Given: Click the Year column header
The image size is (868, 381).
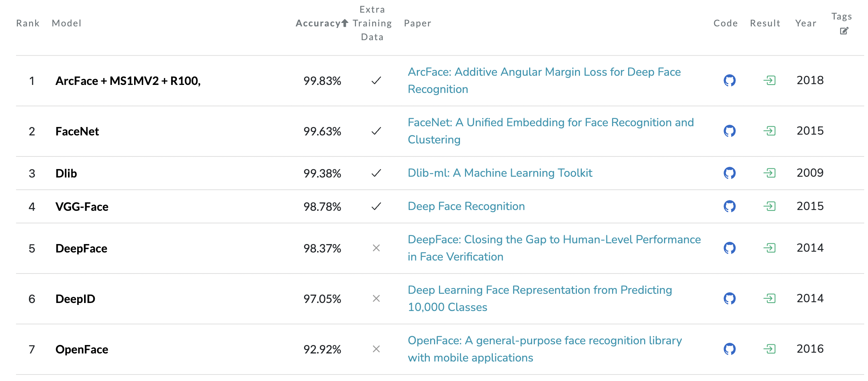Looking at the screenshot, I should pos(806,23).
